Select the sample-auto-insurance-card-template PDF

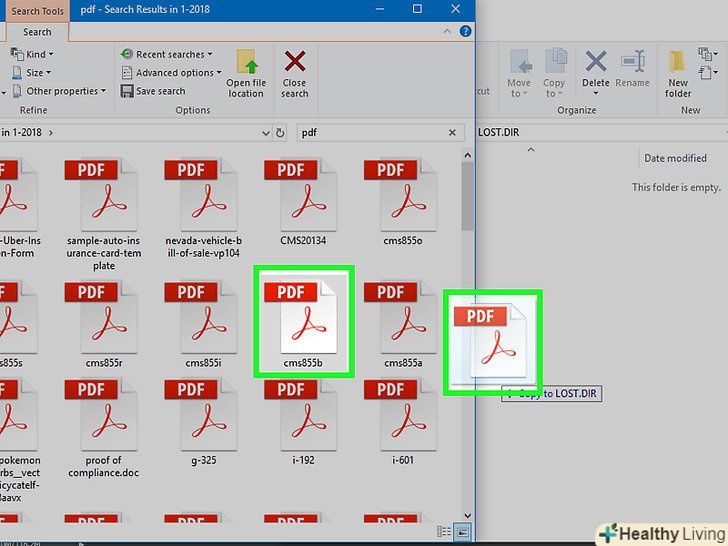click(104, 215)
